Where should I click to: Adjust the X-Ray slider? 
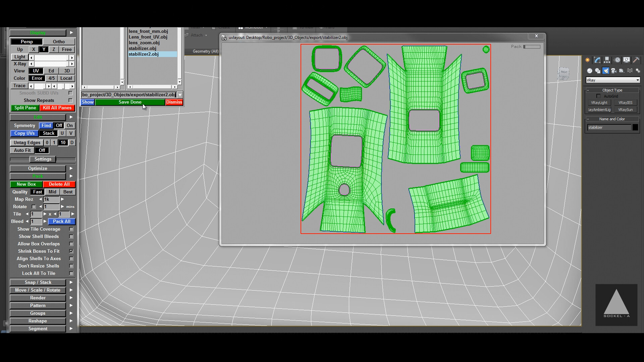tap(51, 64)
